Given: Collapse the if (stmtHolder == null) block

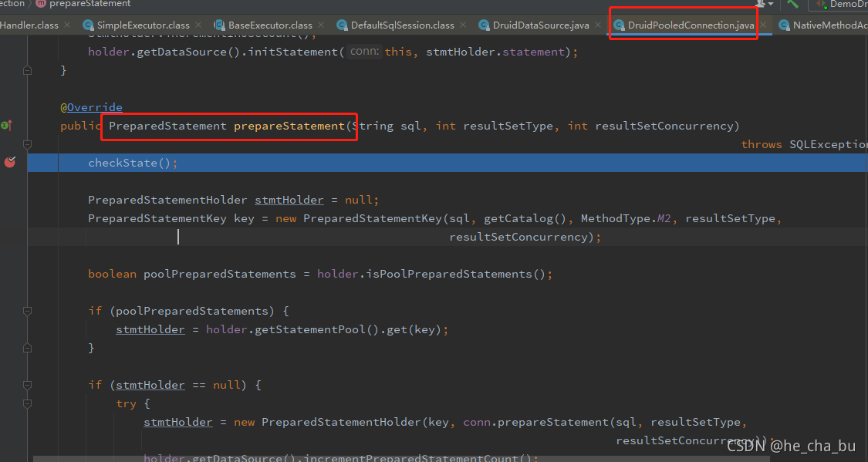Looking at the screenshot, I should pos(27,385).
